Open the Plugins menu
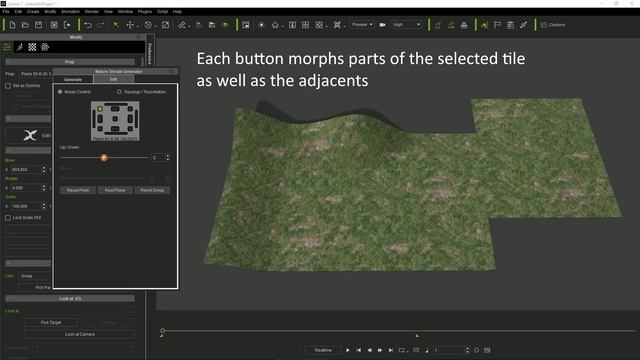640x360 pixels. click(144, 11)
